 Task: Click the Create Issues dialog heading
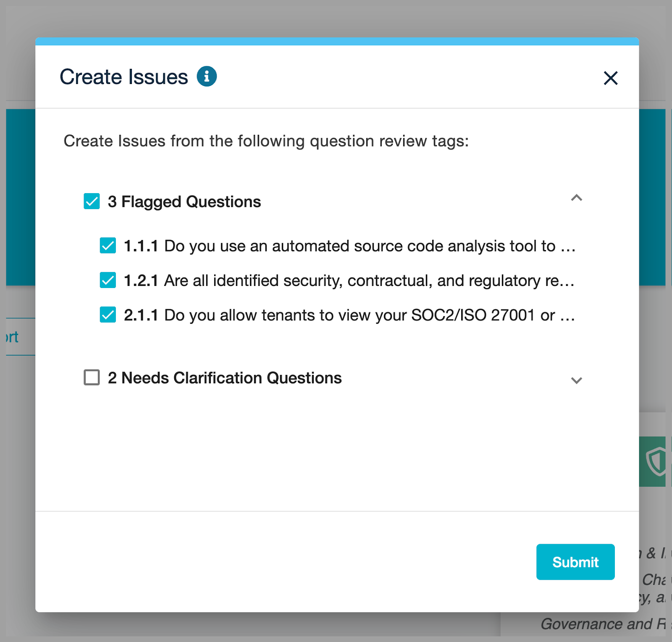tap(124, 76)
